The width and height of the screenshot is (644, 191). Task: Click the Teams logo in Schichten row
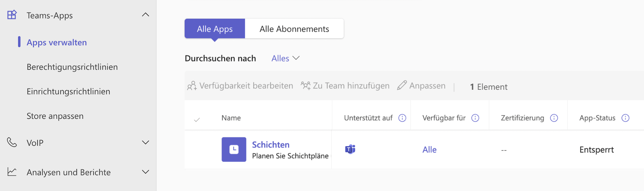(350, 149)
